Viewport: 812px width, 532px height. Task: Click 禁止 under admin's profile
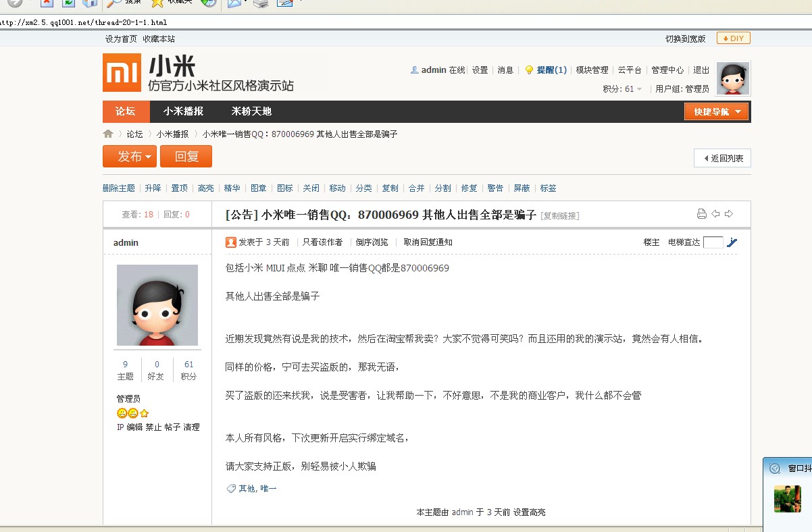click(153, 427)
